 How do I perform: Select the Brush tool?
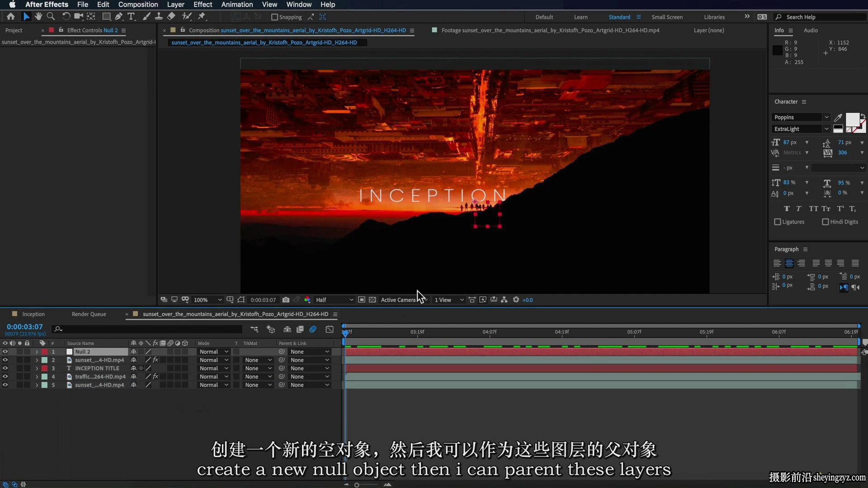146,17
